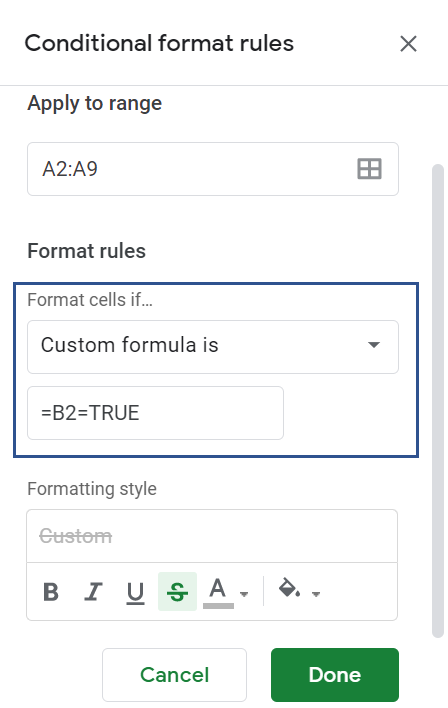Click the select data range grid icon

point(369,169)
